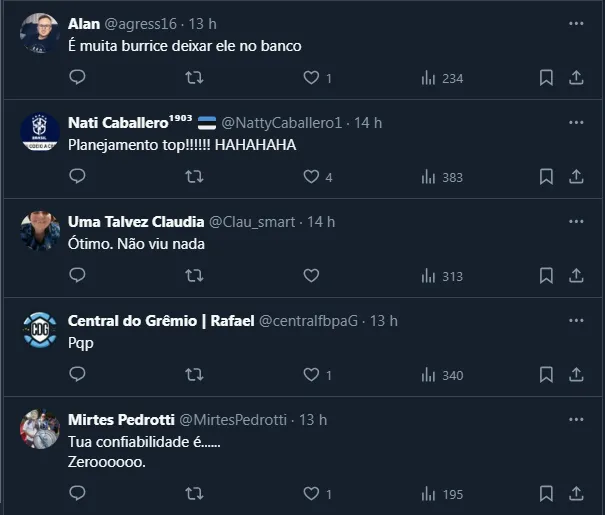The image size is (605, 515).
Task: View analytics on Central do Grêmio tweet
Action: [x=442, y=375]
